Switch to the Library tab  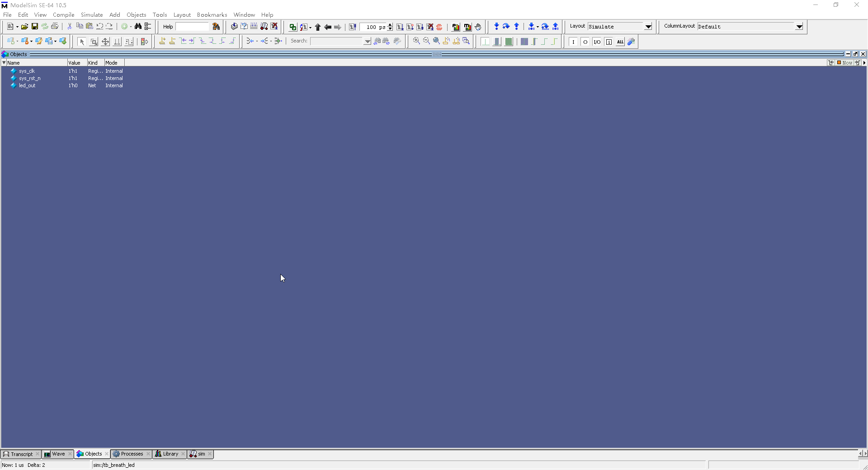pos(170,454)
